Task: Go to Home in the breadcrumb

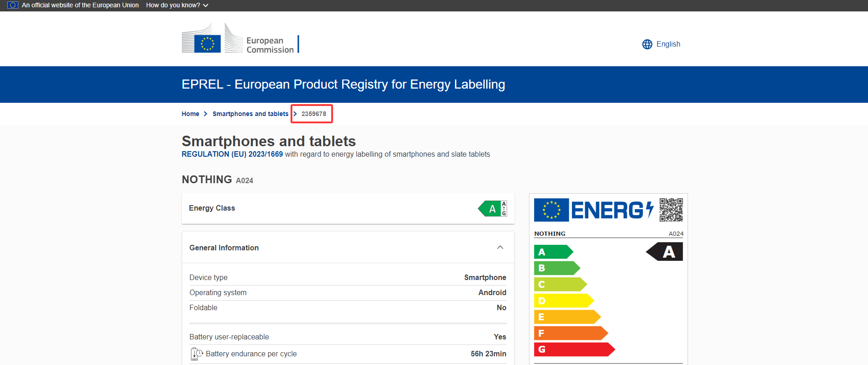Action: [x=190, y=114]
